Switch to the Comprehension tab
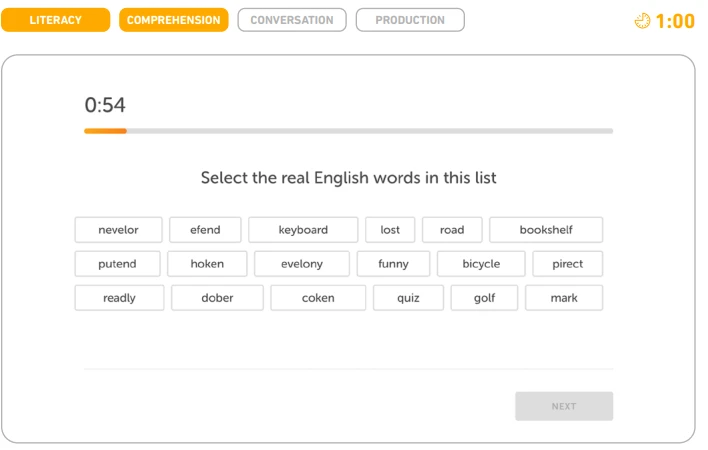Screen dimensions: 708x450 point(173,20)
